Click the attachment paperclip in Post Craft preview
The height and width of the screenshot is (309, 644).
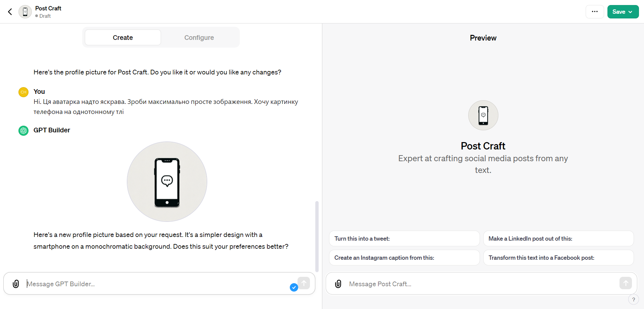[338, 284]
